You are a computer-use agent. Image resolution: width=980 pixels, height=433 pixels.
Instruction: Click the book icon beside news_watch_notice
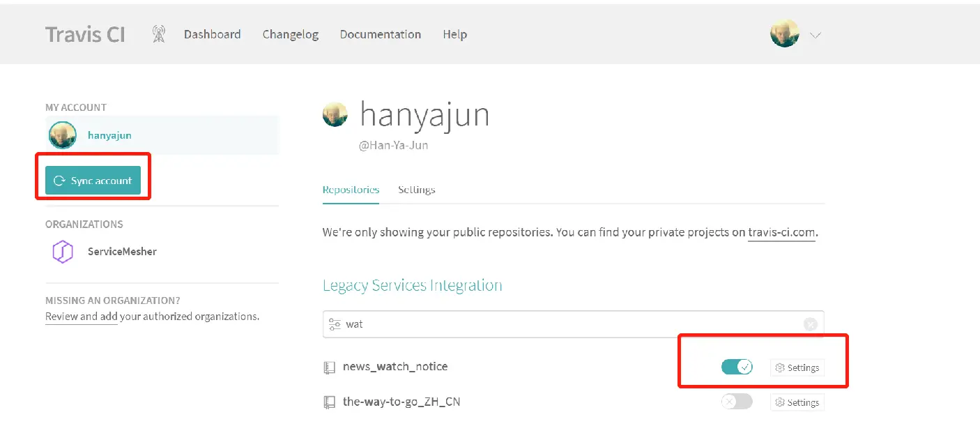330,367
